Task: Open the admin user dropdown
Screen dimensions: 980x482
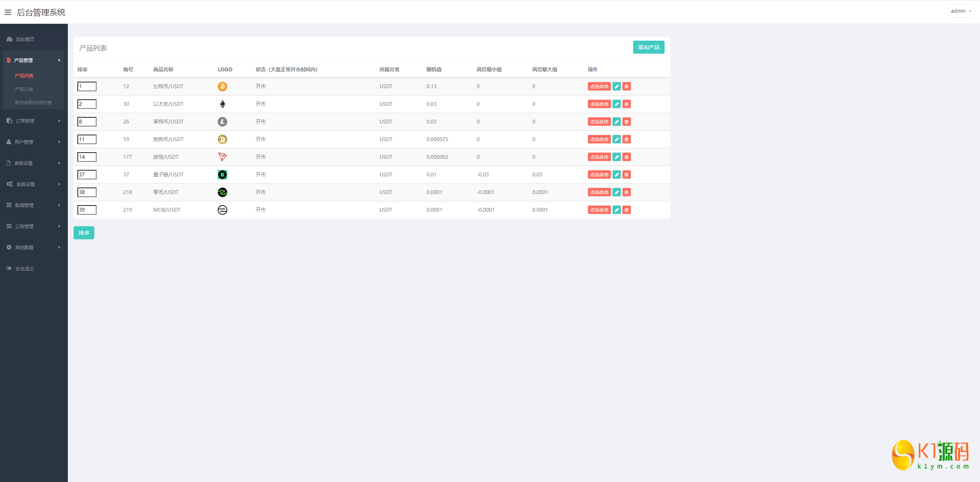Action: (x=960, y=11)
